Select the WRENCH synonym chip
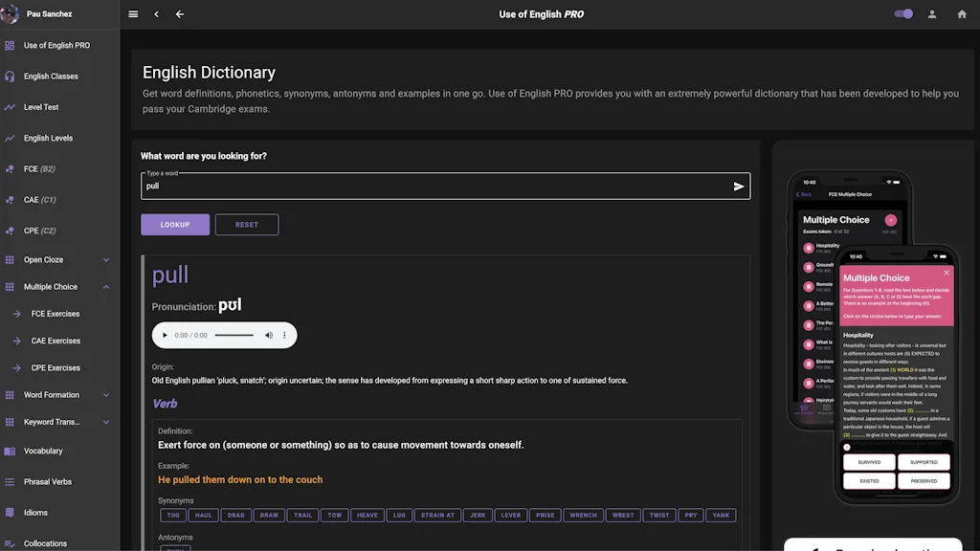980x551 pixels. click(x=583, y=516)
